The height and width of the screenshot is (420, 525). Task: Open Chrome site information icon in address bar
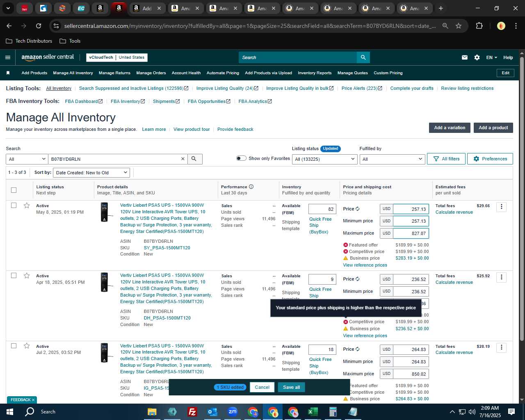tap(56, 26)
